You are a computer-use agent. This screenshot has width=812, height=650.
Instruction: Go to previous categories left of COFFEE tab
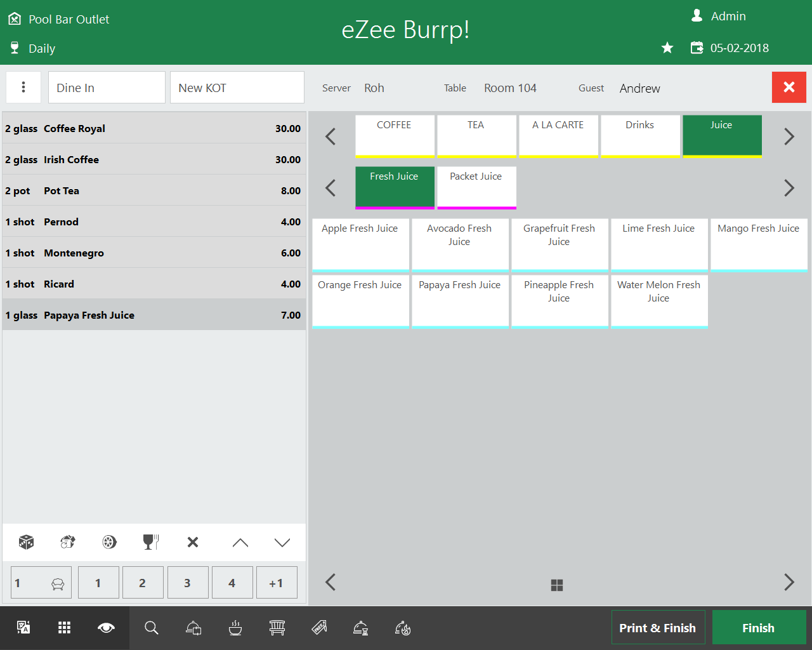point(331,136)
